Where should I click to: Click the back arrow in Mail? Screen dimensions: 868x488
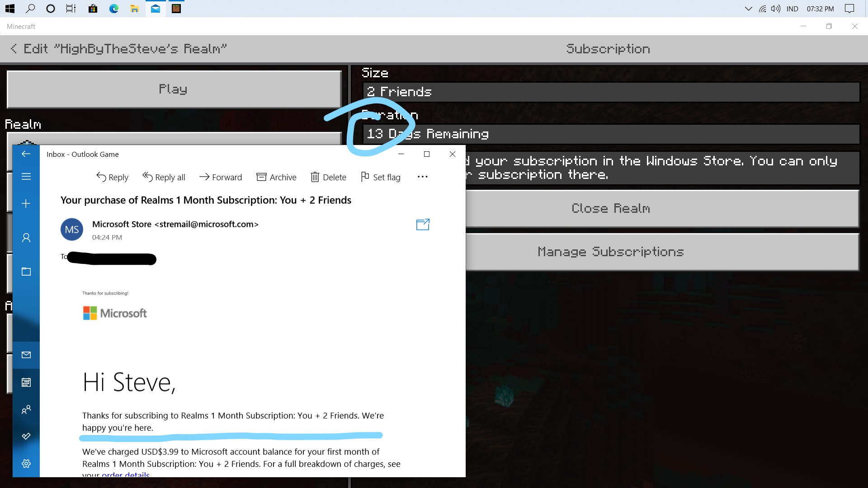click(26, 154)
